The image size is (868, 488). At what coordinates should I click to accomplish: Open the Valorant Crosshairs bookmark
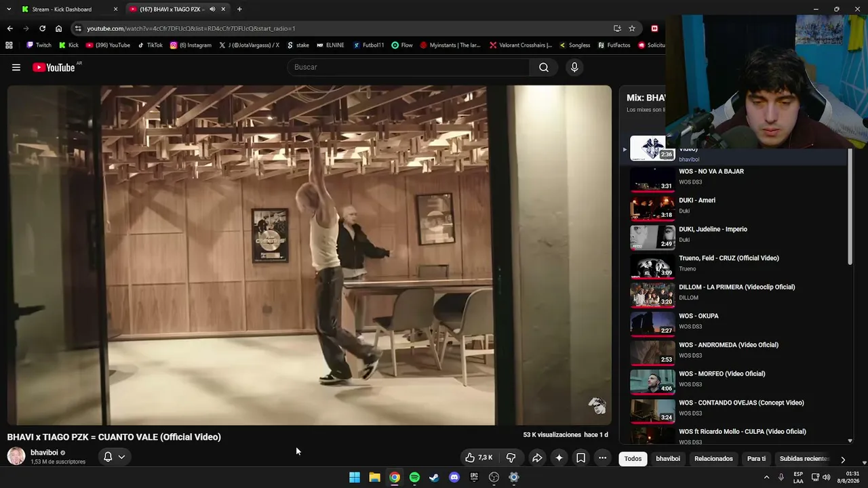click(x=520, y=45)
